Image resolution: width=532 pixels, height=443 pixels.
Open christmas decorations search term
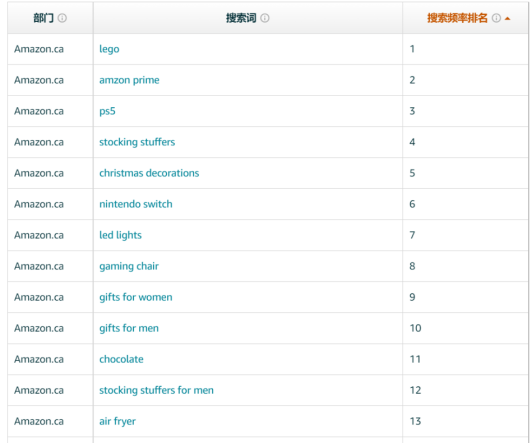(149, 173)
